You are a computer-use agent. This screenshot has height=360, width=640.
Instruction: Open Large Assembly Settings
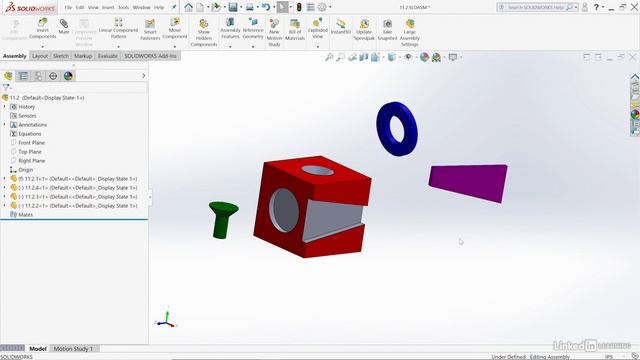pyautogui.click(x=409, y=32)
